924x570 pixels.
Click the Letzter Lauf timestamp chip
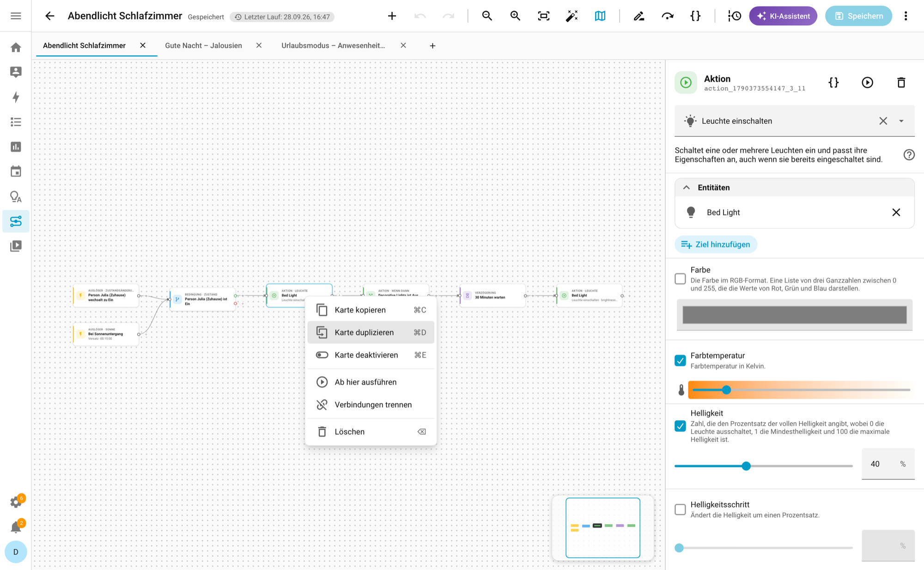click(282, 17)
